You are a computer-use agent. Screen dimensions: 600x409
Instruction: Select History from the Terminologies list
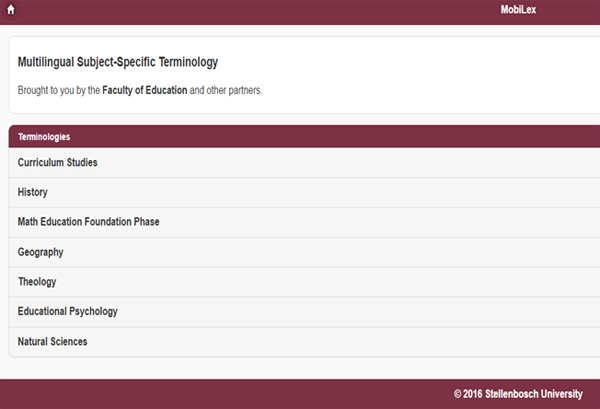(33, 192)
